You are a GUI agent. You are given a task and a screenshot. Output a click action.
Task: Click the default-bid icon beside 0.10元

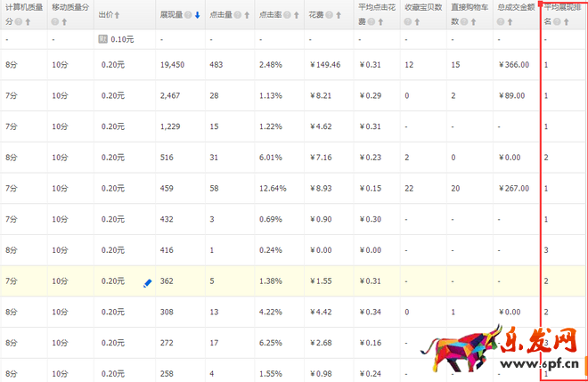(x=102, y=40)
